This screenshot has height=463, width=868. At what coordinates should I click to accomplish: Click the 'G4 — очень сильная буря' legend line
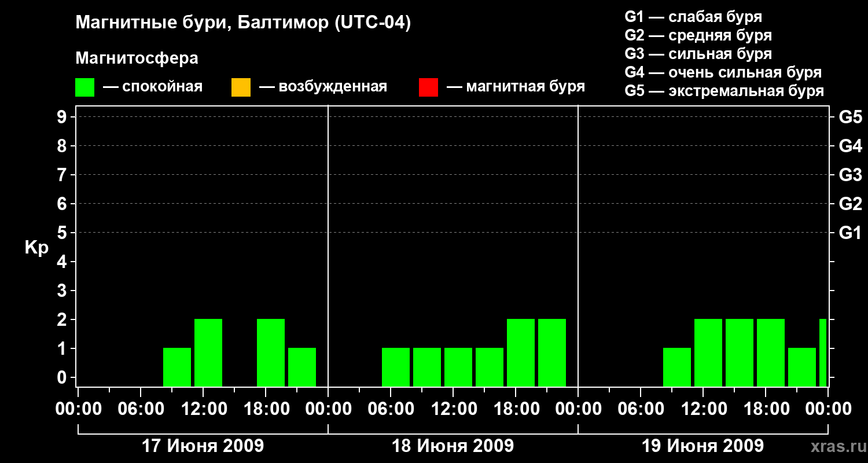point(723,72)
